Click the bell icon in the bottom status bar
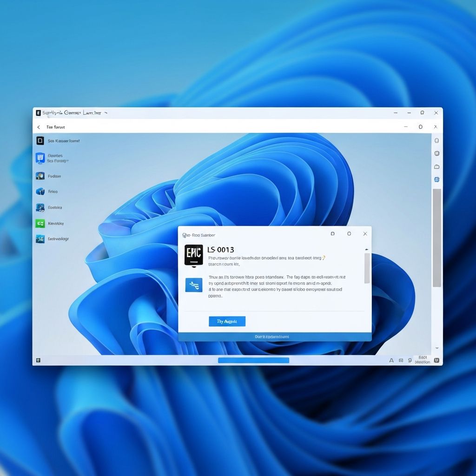476x476 pixels. [x=409, y=360]
